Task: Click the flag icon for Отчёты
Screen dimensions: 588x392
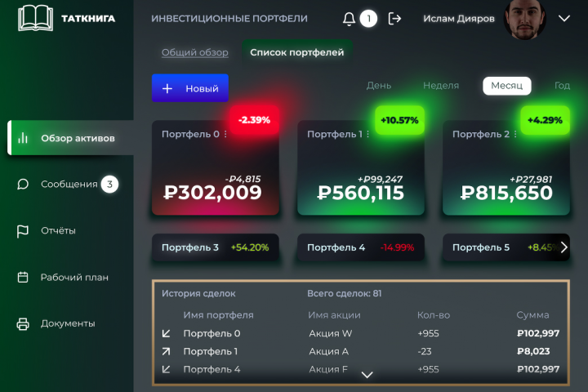Action: click(x=23, y=230)
